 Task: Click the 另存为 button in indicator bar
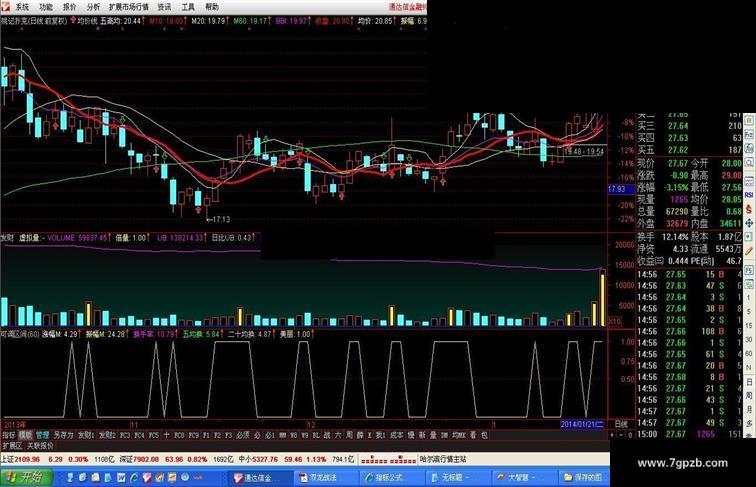point(63,435)
